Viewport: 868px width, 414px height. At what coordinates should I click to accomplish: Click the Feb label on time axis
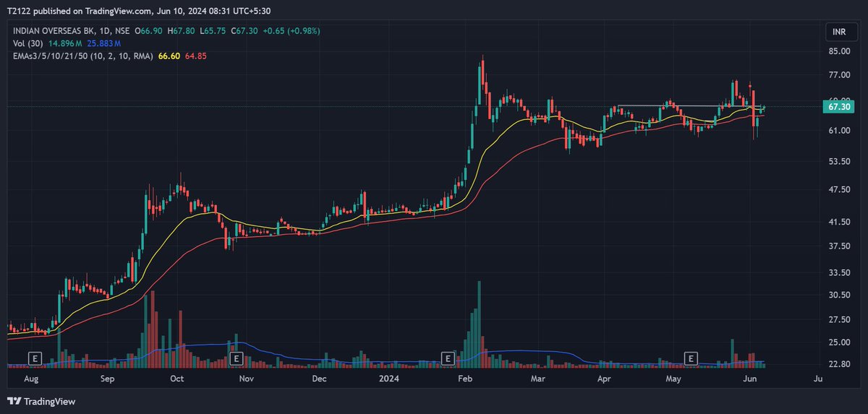tap(465, 379)
